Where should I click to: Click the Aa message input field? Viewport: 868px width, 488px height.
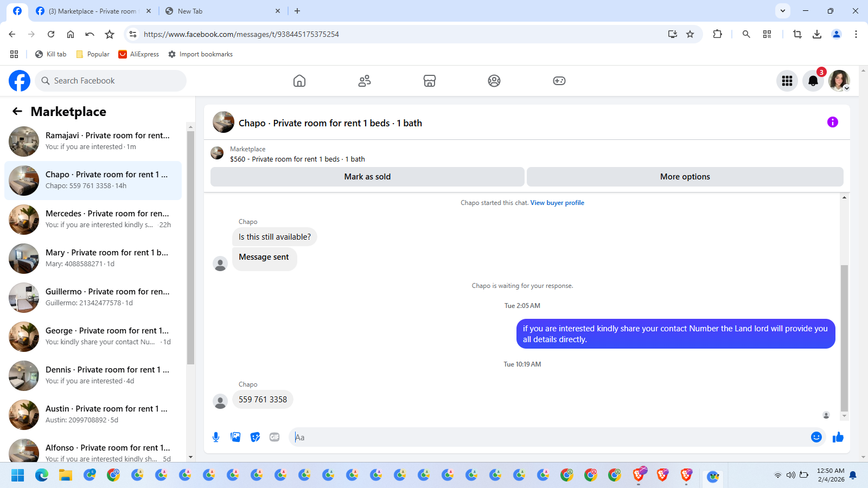tap(548, 437)
